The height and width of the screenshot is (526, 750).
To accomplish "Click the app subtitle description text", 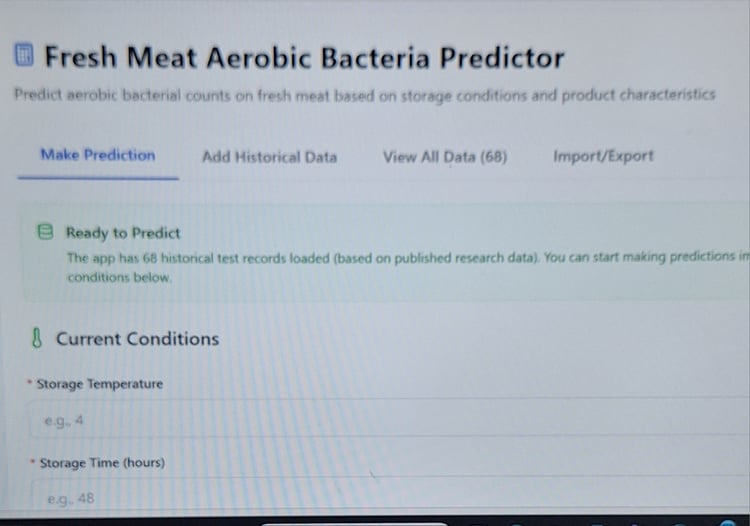I will pyautogui.click(x=364, y=95).
